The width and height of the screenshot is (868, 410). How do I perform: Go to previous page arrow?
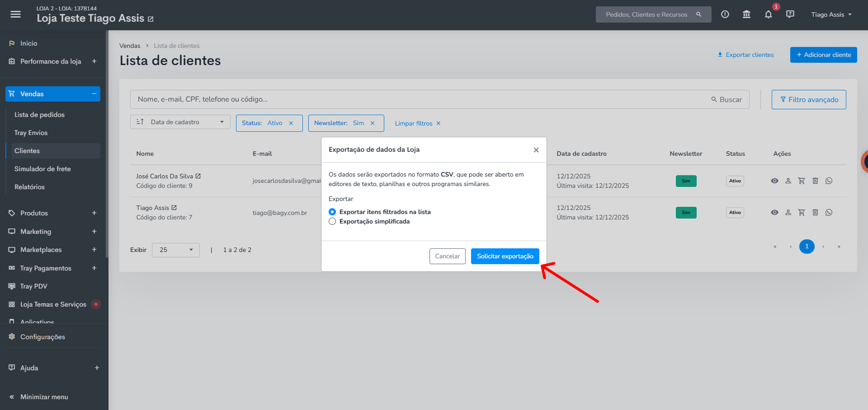pos(791,247)
